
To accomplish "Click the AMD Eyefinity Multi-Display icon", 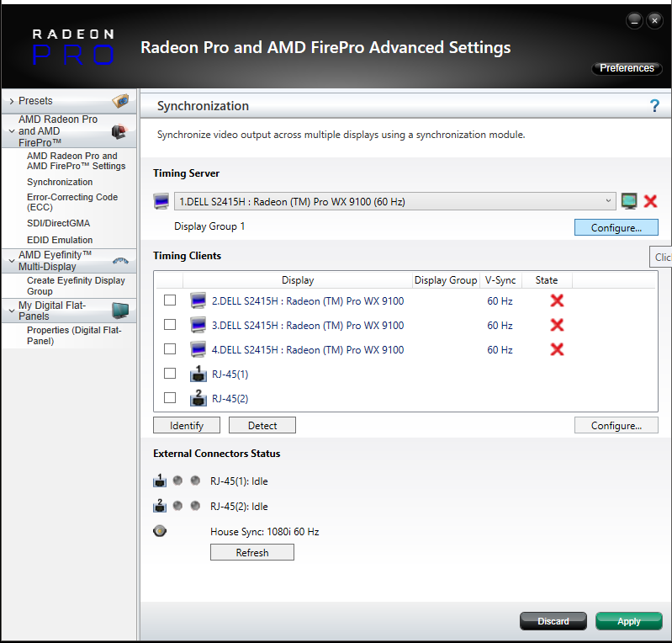I will pos(120,260).
